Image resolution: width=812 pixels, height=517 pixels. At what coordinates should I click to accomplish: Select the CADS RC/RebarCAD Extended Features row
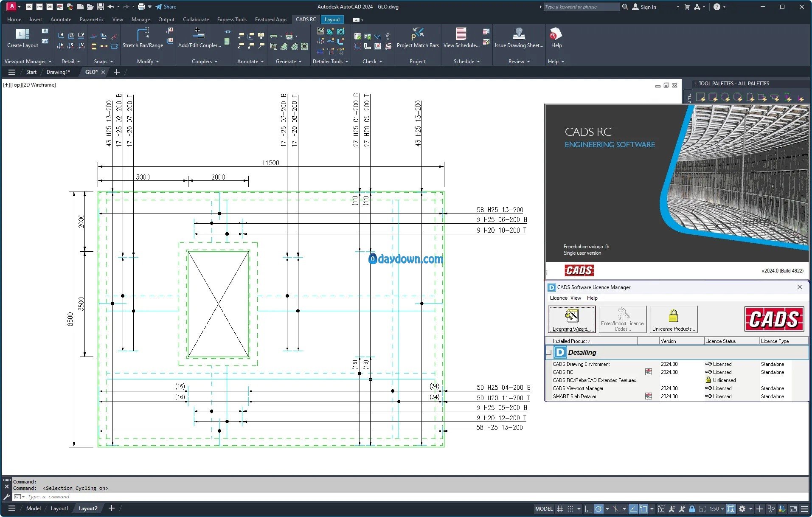[677, 380]
